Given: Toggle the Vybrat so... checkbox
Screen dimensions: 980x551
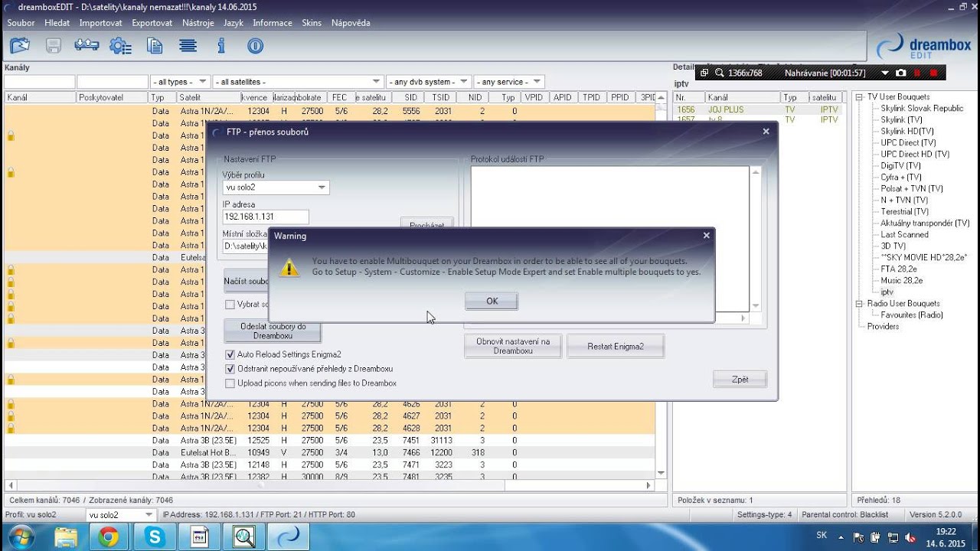Looking at the screenshot, I should [230, 305].
